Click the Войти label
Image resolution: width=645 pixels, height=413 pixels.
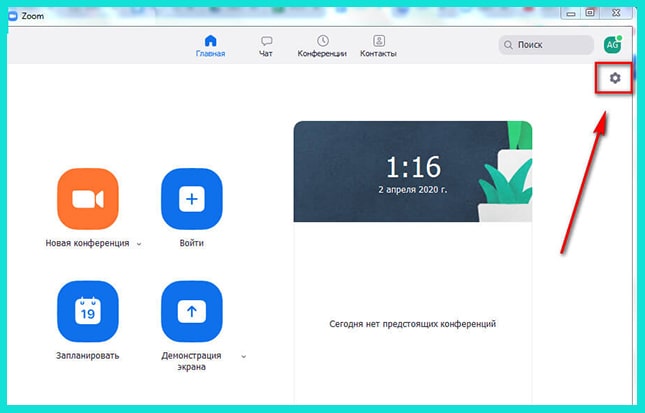point(192,243)
